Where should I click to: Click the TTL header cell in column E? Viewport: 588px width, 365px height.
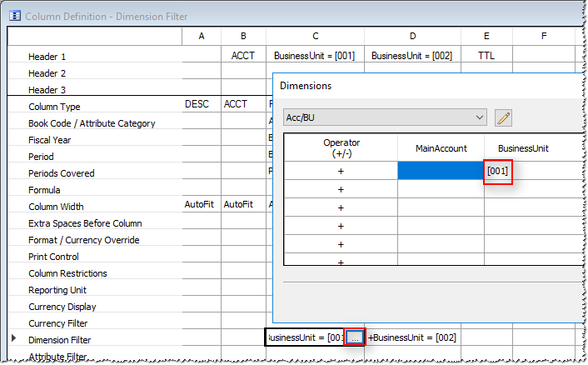click(486, 56)
